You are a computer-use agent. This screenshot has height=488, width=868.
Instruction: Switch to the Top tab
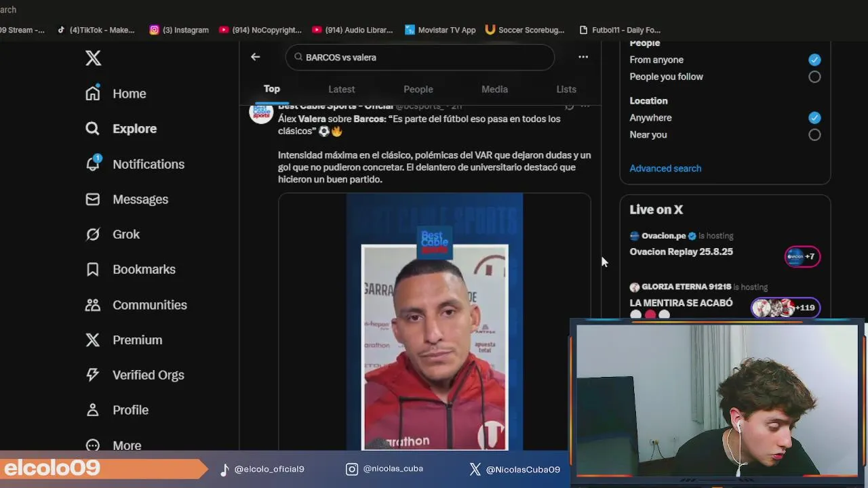tap(272, 89)
